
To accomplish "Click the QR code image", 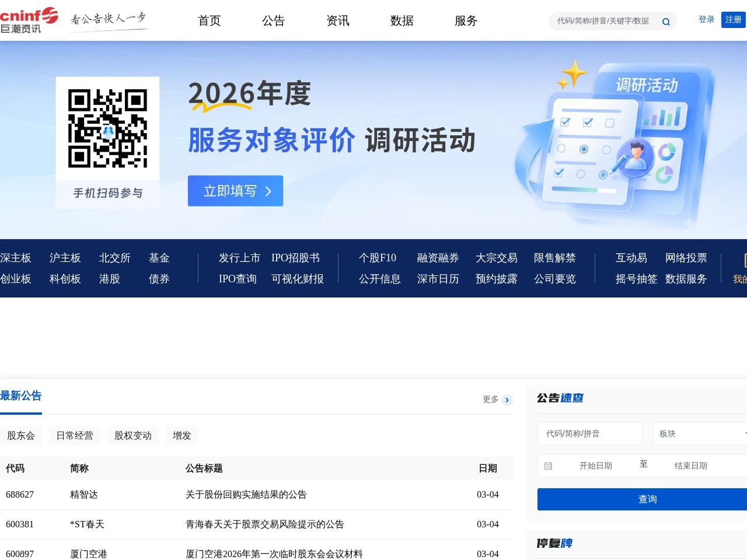I will [107, 128].
